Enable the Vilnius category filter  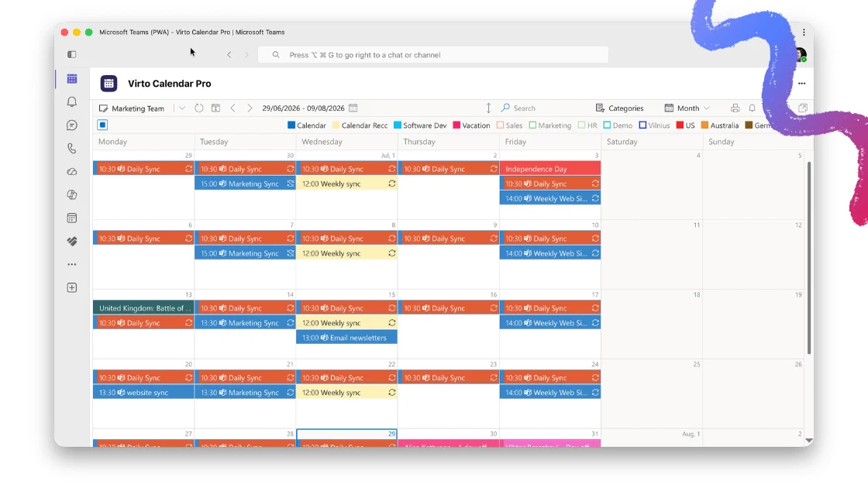pos(654,125)
